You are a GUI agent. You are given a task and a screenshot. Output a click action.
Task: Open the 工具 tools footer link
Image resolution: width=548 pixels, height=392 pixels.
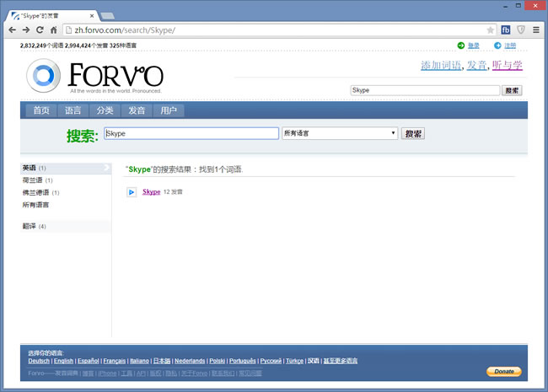pyautogui.click(x=126, y=373)
